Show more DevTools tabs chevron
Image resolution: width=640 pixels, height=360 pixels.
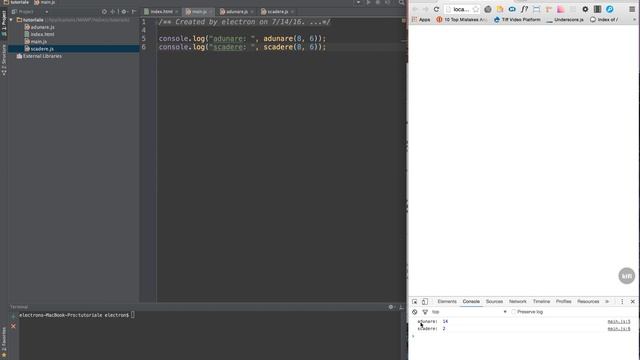[607, 302]
